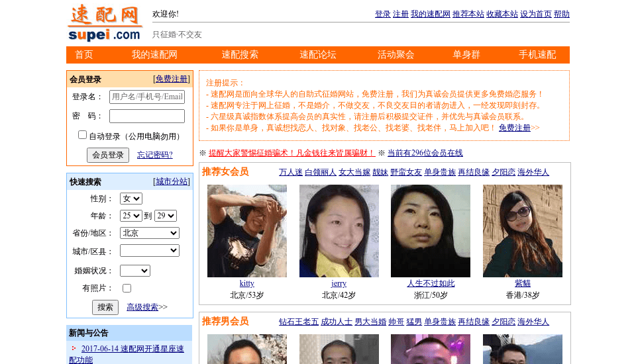Click the 忘记密码? link
The image size is (636, 364).
[x=155, y=155]
